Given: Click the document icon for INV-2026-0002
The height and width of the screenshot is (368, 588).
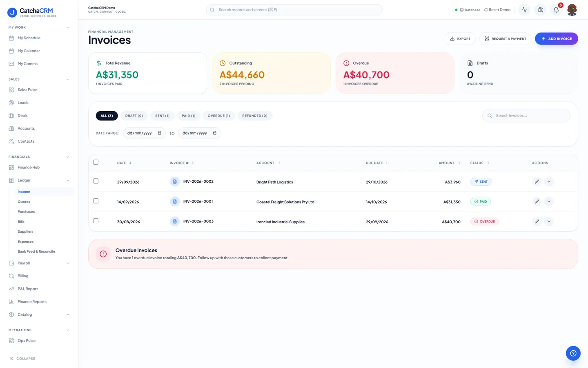Looking at the screenshot, I should pos(175,182).
